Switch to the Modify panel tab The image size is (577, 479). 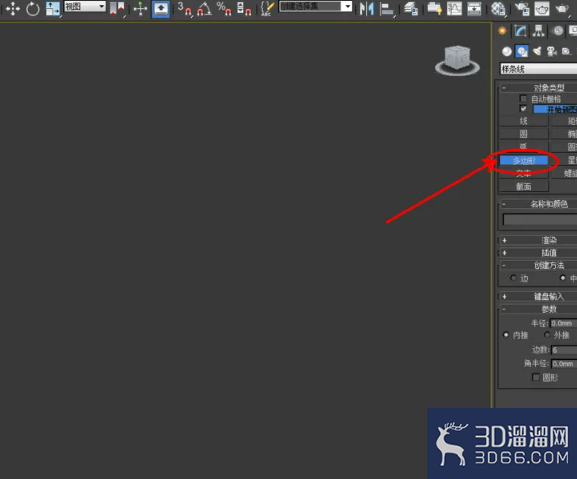point(520,31)
